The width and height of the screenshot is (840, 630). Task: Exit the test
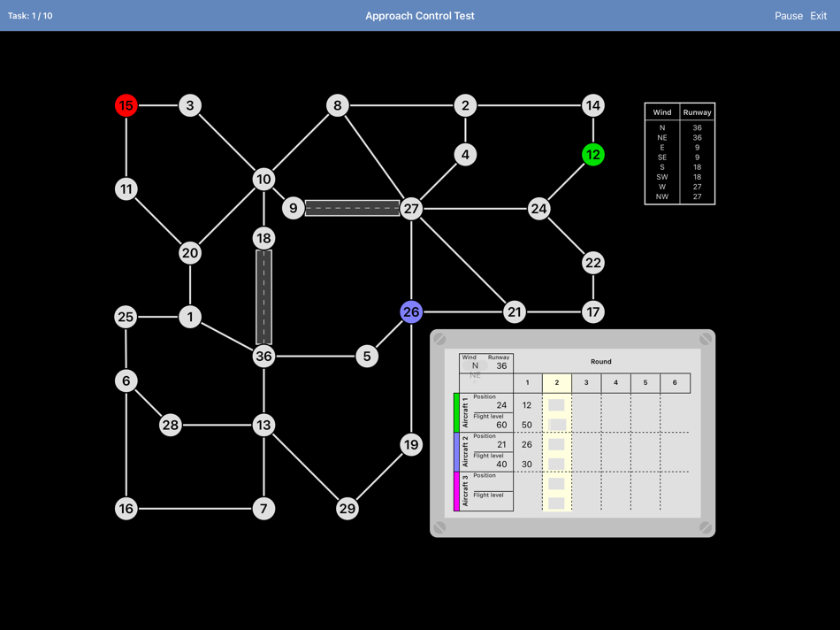tap(818, 16)
